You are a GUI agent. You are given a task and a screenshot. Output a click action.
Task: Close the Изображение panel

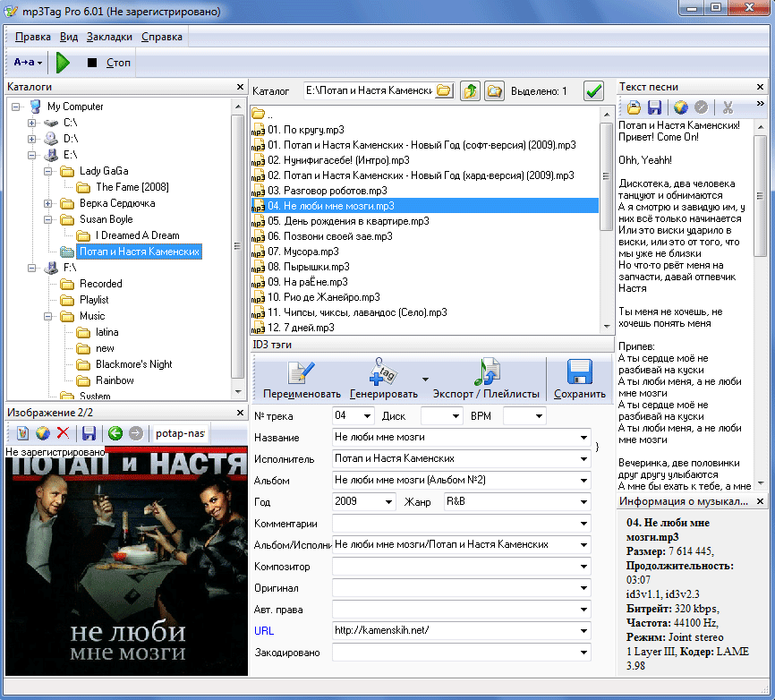click(x=240, y=413)
